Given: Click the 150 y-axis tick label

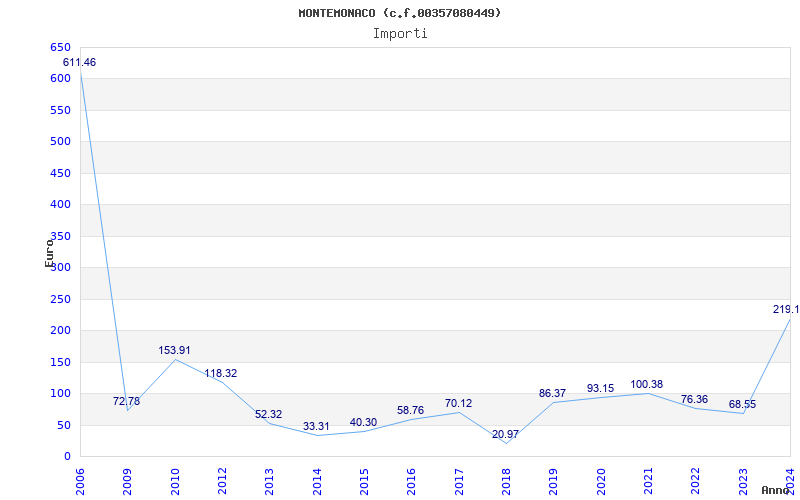Looking at the screenshot, I should [x=60, y=362].
